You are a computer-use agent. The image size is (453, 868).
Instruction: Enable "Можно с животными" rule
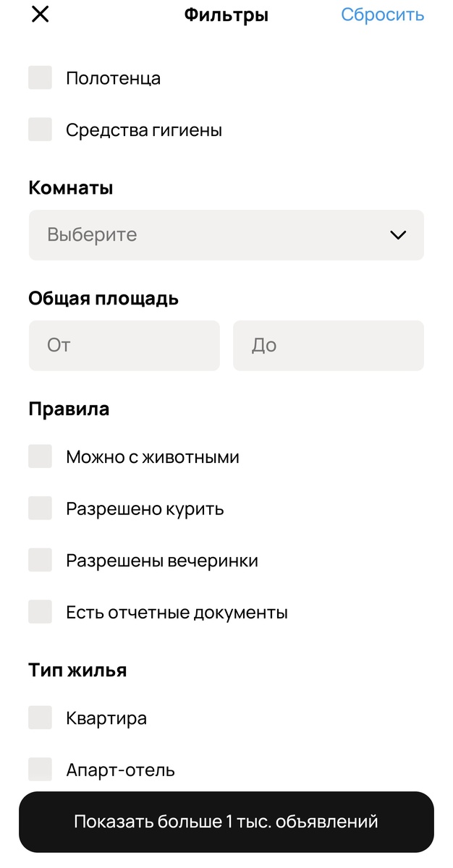pos(40,456)
